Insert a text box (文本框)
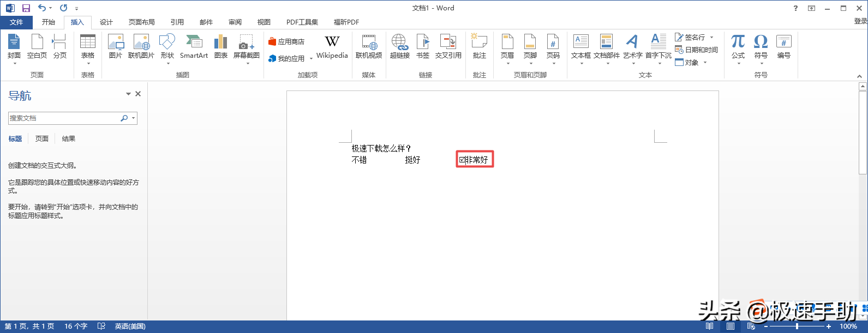Viewport: 868px width, 333px height. coord(581,49)
